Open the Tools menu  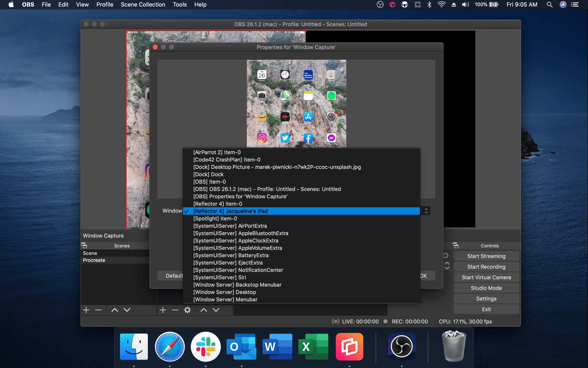tap(179, 5)
